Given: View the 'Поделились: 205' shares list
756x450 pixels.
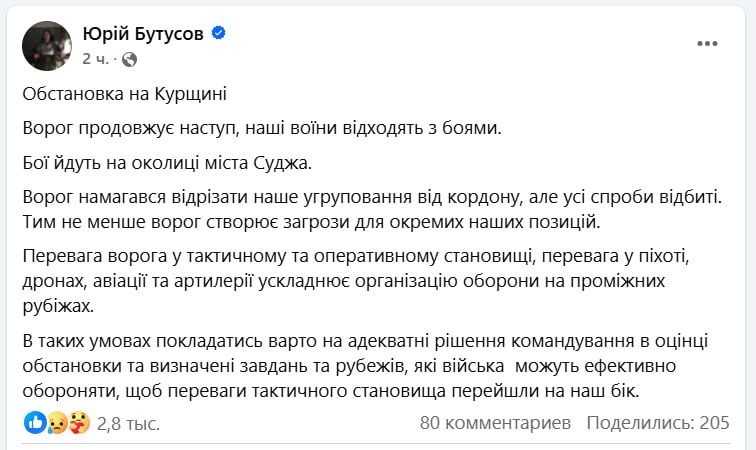Looking at the screenshot, I should (x=660, y=423).
